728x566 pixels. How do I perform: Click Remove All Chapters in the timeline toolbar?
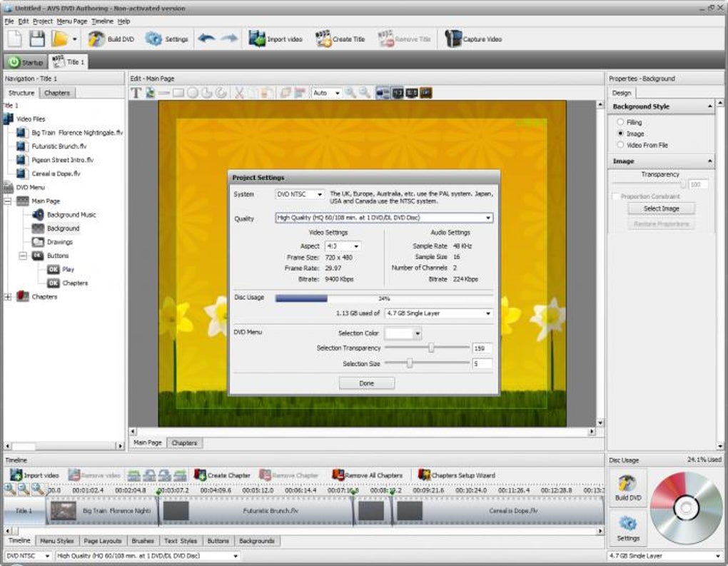click(368, 475)
